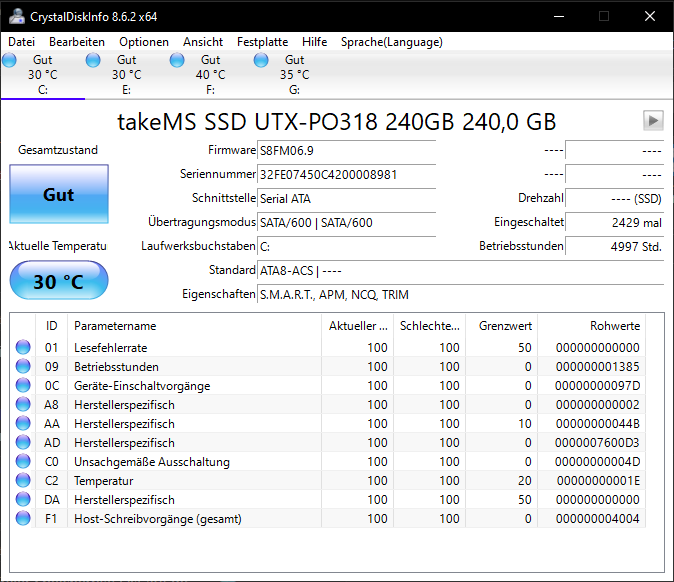Click the Drehzahl value ---- (SSD)

tap(614, 199)
